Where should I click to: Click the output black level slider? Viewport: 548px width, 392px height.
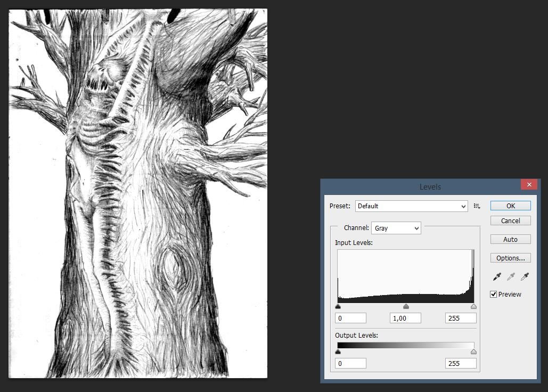[338, 352]
